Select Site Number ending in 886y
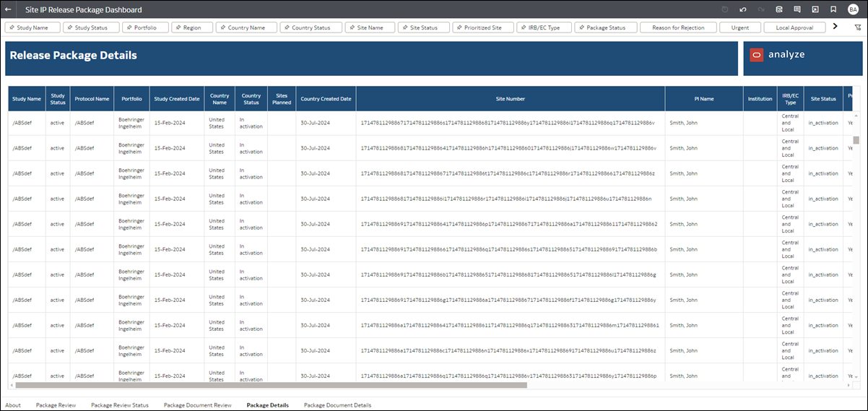Screen dimensions: 868x411 [508, 300]
